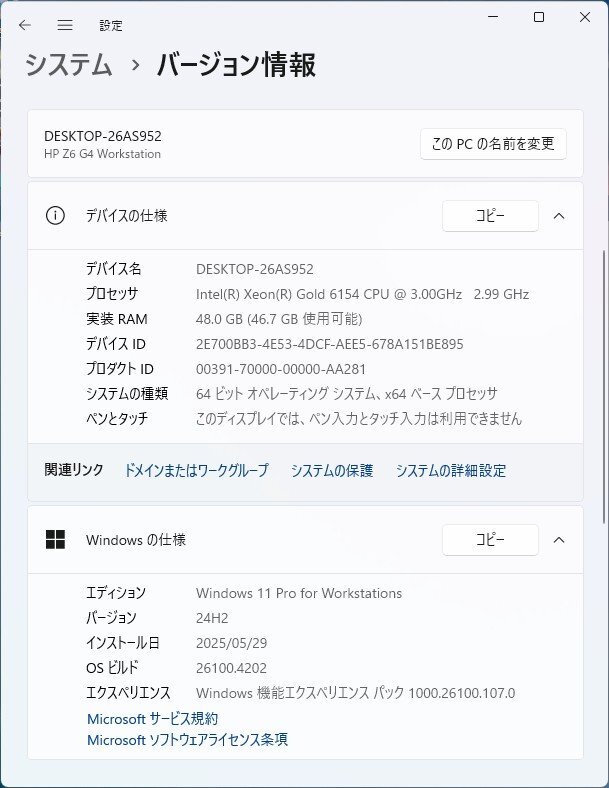Click the header PC name DESKTOP-26AS952

[103, 136]
